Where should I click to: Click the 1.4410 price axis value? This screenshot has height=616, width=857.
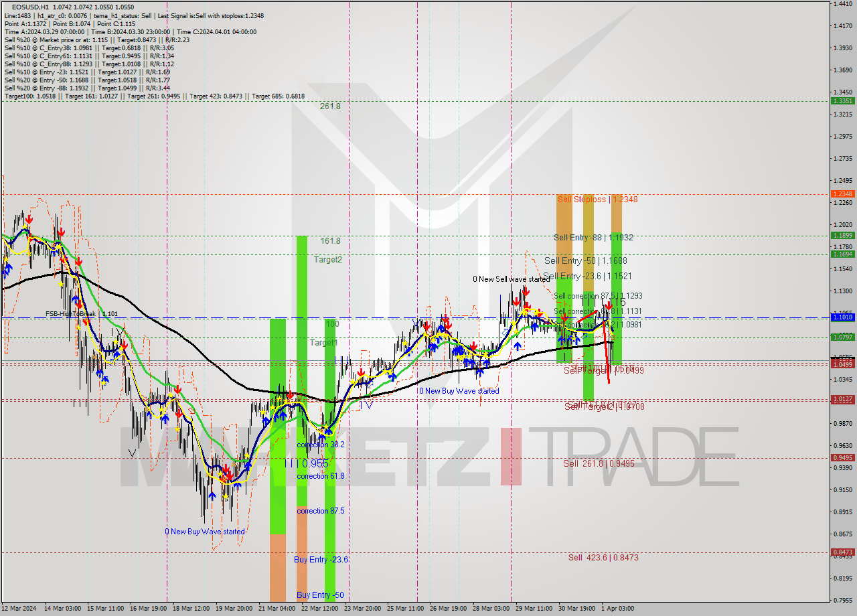[842, 4]
